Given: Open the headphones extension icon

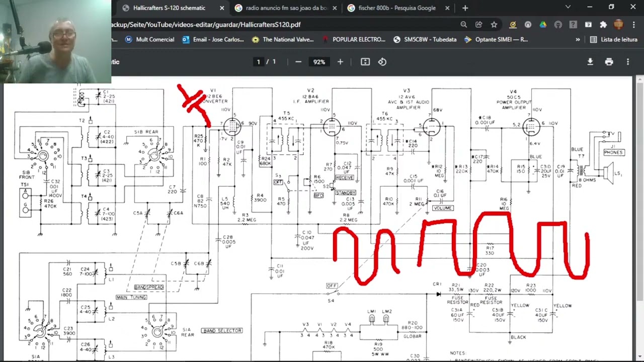Looking at the screenshot, I should pyautogui.click(x=558, y=25).
